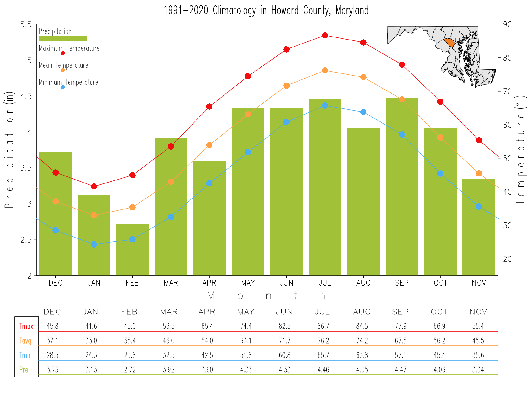Viewport: 532px width, 411px height.
Task: Click the red Maximum Temperature legend marker
Action: 63,53
